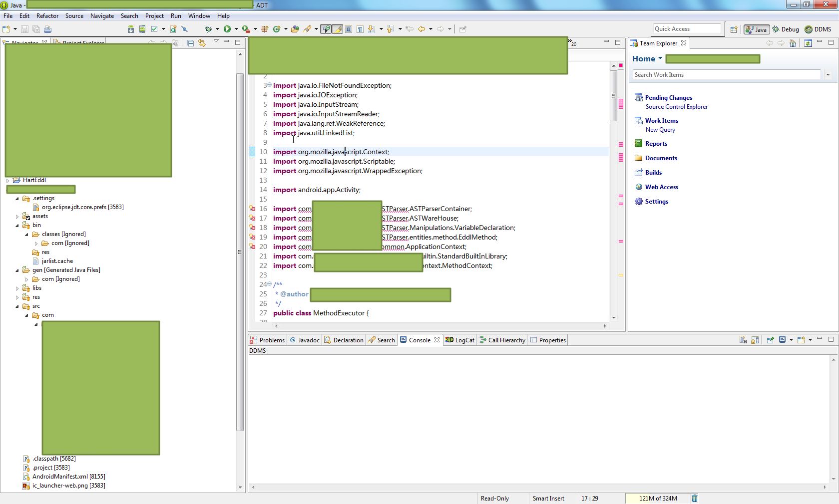This screenshot has height=504, width=839.
Task: Toggle Show Whitespace Characters pilcrow button
Action: coord(360,29)
